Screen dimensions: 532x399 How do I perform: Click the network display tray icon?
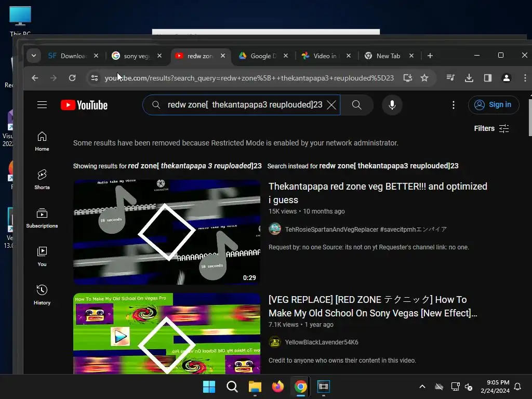455,387
